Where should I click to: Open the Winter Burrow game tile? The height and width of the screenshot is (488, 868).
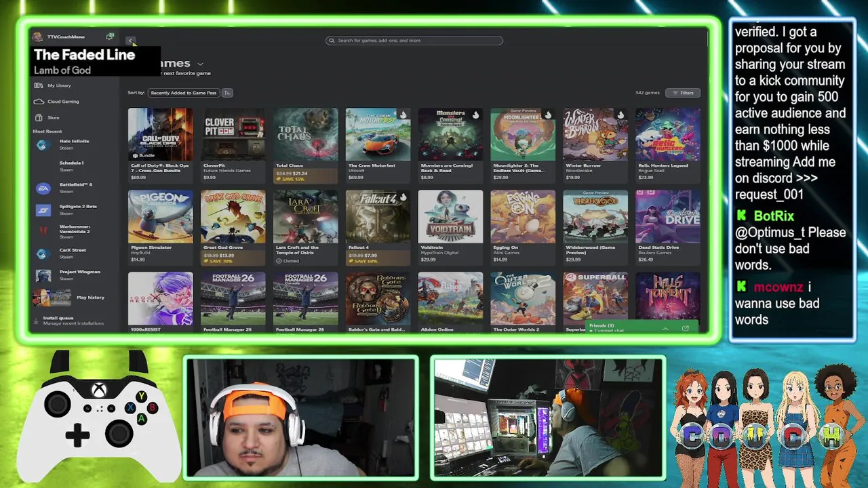[595, 144]
